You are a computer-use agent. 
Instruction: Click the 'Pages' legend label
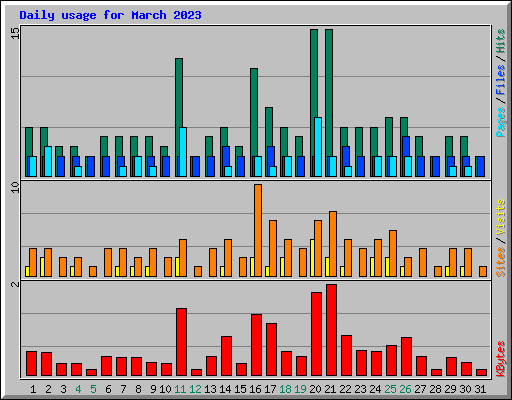(500, 122)
